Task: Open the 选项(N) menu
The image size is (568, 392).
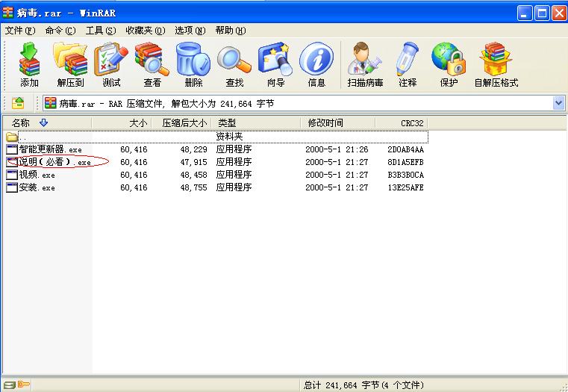Action: coord(190,31)
